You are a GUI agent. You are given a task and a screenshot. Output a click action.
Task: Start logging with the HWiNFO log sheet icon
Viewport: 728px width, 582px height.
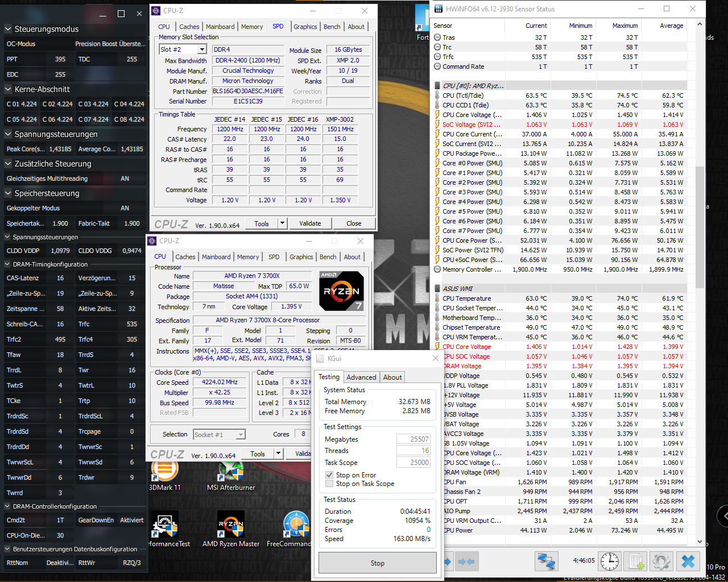635,562
